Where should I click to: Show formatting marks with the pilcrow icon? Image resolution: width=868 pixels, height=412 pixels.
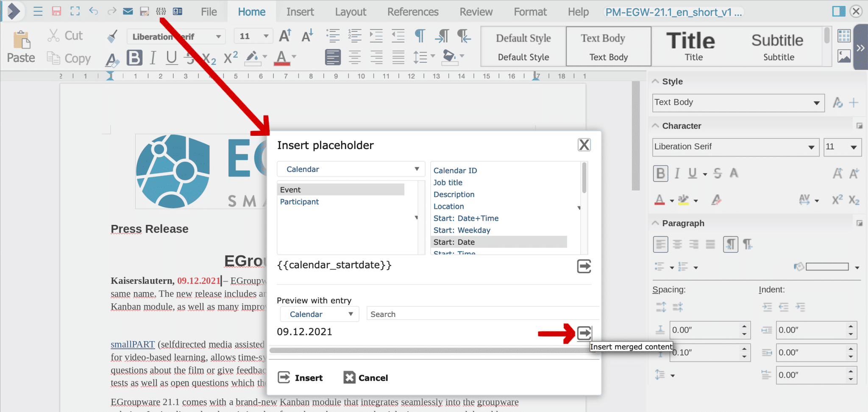tap(420, 36)
